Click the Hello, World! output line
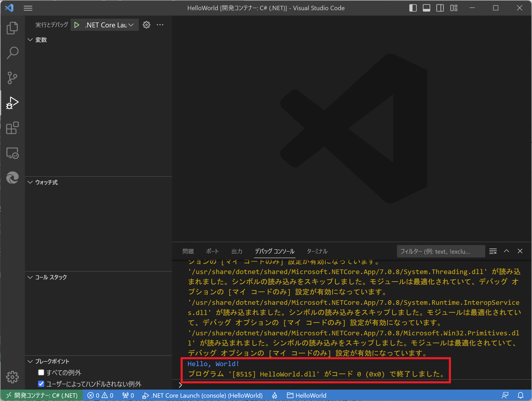Viewport: 532px width, 401px height. [x=213, y=364]
